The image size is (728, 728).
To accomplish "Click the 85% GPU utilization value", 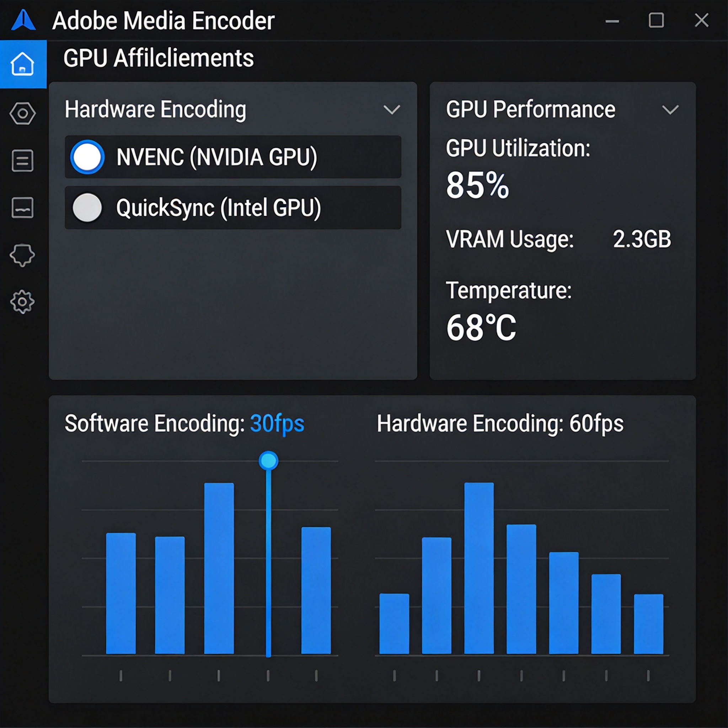I will (x=478, y=185).
